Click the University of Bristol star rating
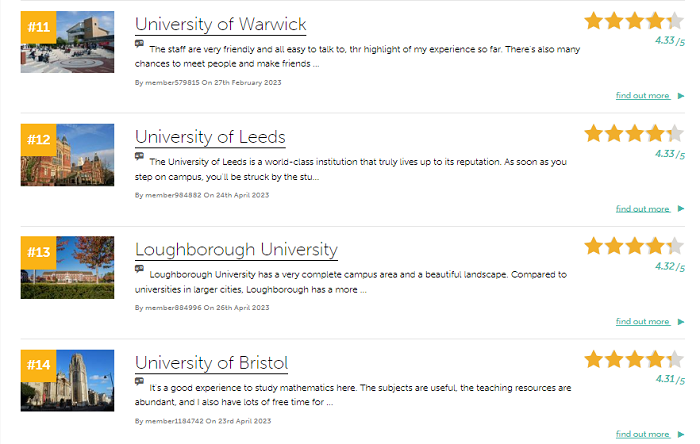 coord(635,359)
